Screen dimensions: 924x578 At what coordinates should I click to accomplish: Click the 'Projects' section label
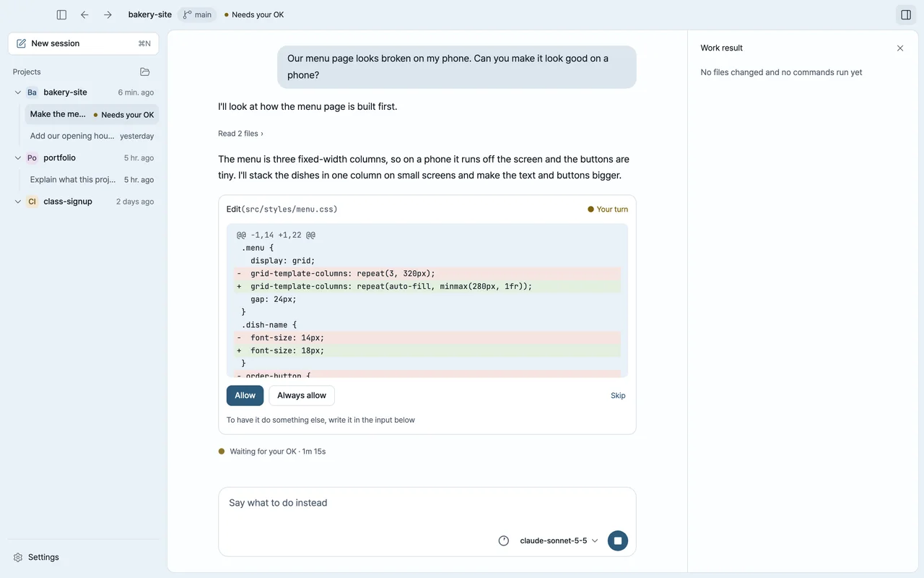pos(27,72)
